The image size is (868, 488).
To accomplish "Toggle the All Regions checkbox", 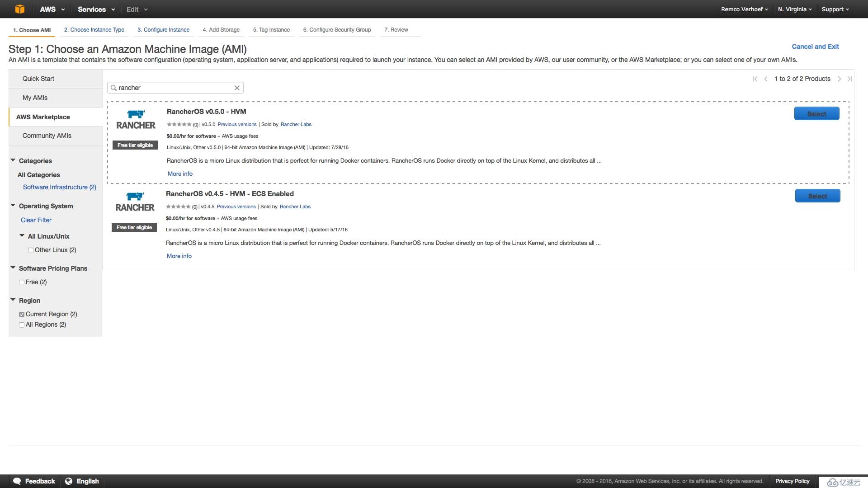I will click(x=21, y=325).
